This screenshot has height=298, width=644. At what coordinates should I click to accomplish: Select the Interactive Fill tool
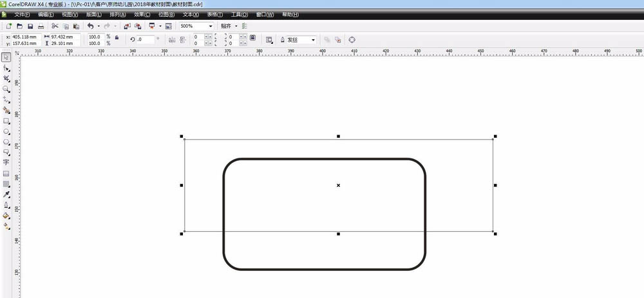coord(6,225)
